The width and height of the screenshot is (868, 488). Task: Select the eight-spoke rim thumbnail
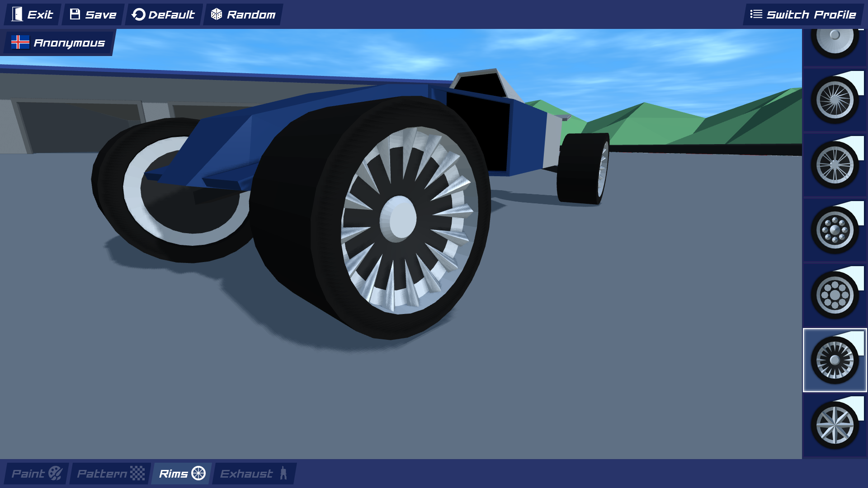(835, 165)
